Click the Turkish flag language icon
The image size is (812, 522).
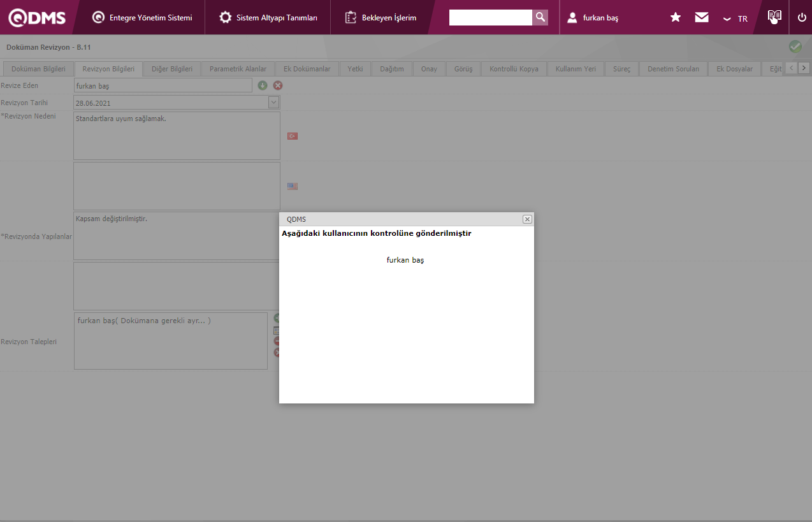coord(293,136)
